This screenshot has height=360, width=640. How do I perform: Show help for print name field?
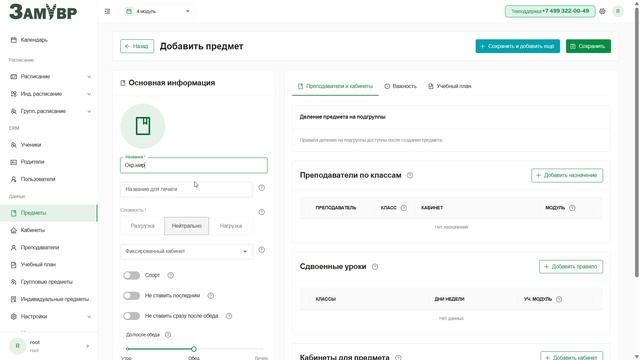click(262, 188)
